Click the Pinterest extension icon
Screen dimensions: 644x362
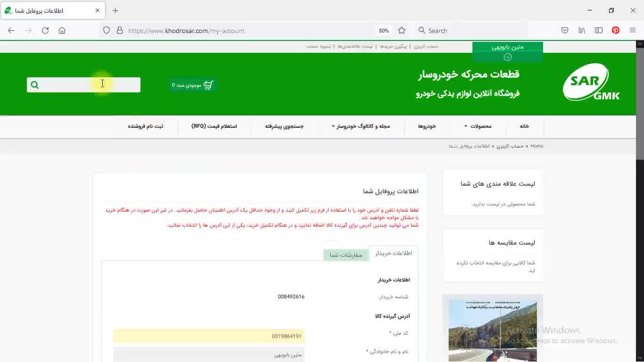[616, 31]
